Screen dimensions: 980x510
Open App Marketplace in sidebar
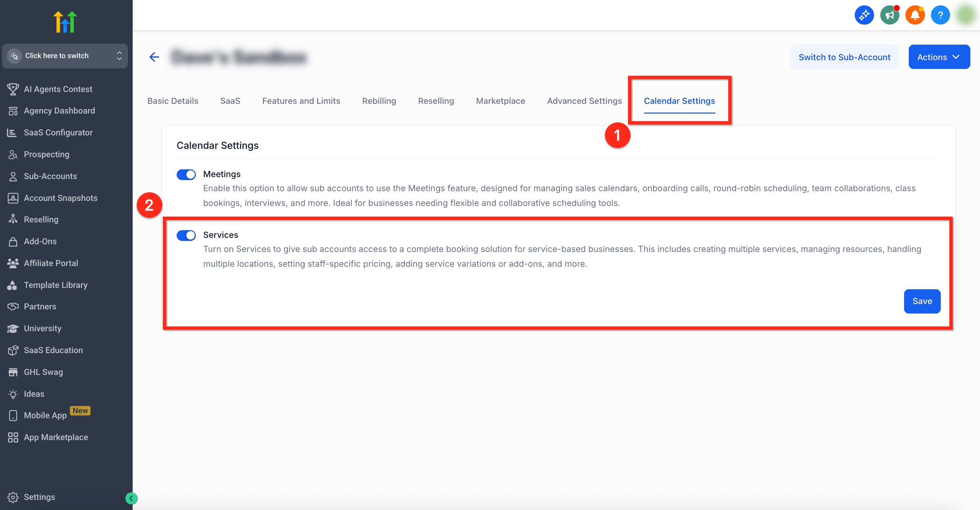(x=55, y=437)
